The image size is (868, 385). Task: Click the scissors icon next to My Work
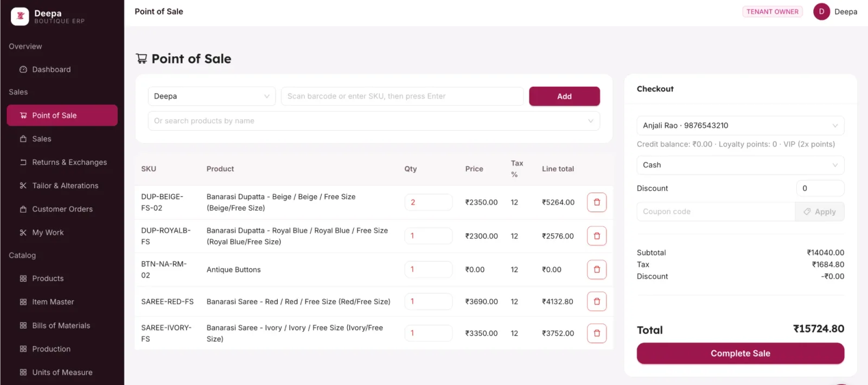point(23,233)
